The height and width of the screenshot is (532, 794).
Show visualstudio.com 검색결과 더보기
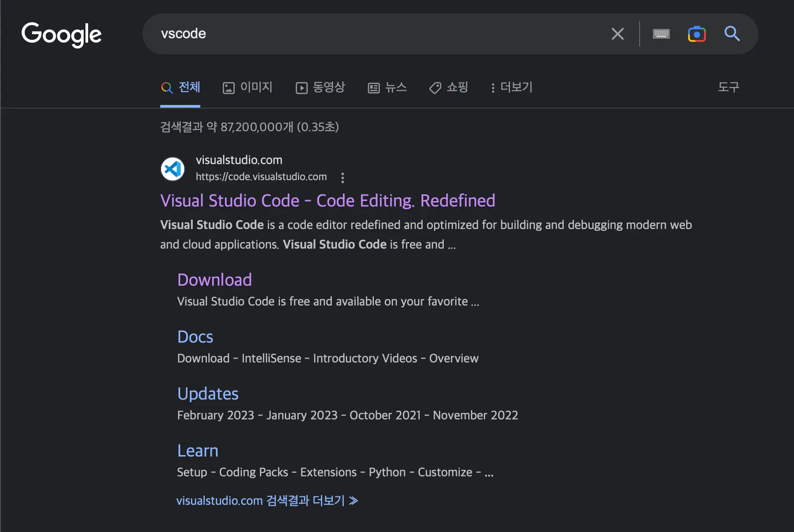(x=267, y=501)
